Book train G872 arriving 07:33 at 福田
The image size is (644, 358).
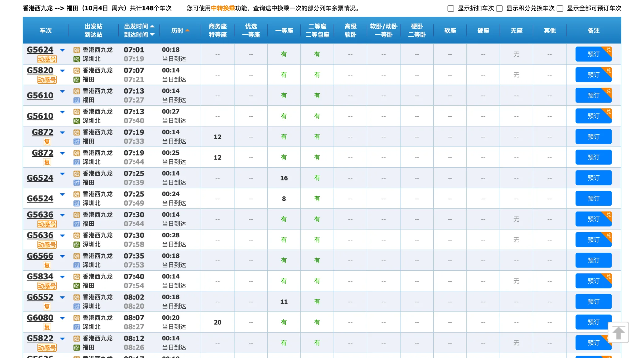pos(593,137)
